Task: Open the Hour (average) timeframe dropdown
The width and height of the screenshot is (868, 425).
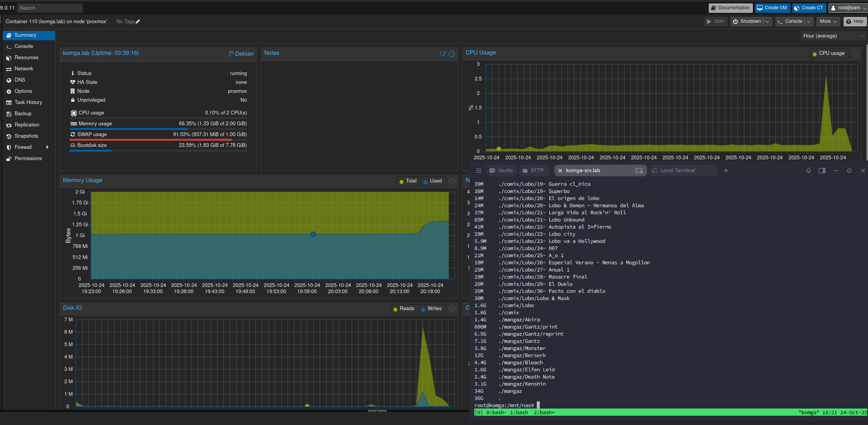Action: [833, 36]
